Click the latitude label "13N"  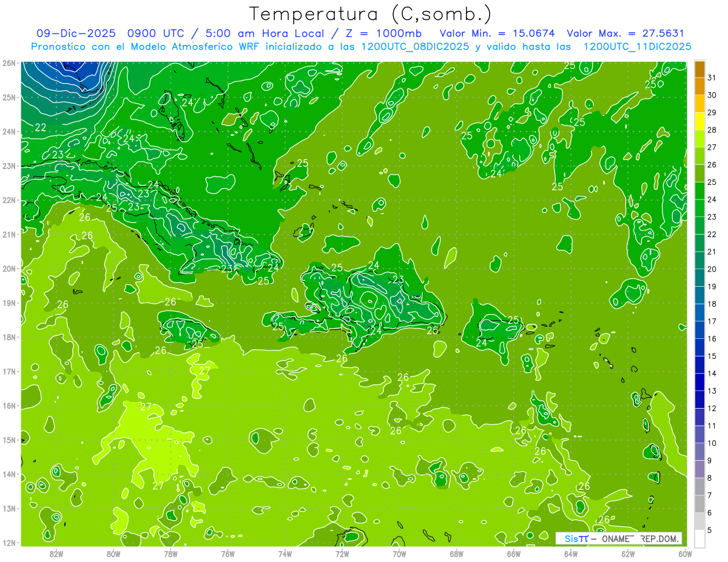click(9, 509)
